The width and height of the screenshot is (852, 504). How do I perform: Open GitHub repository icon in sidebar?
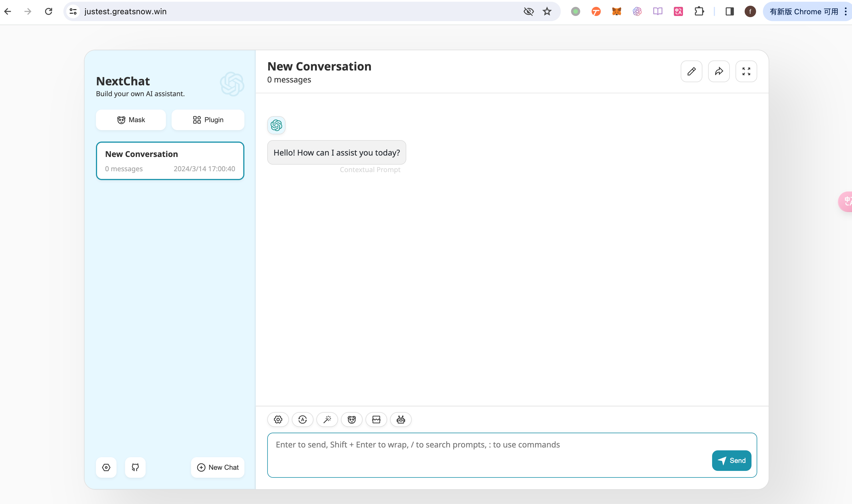135,467
